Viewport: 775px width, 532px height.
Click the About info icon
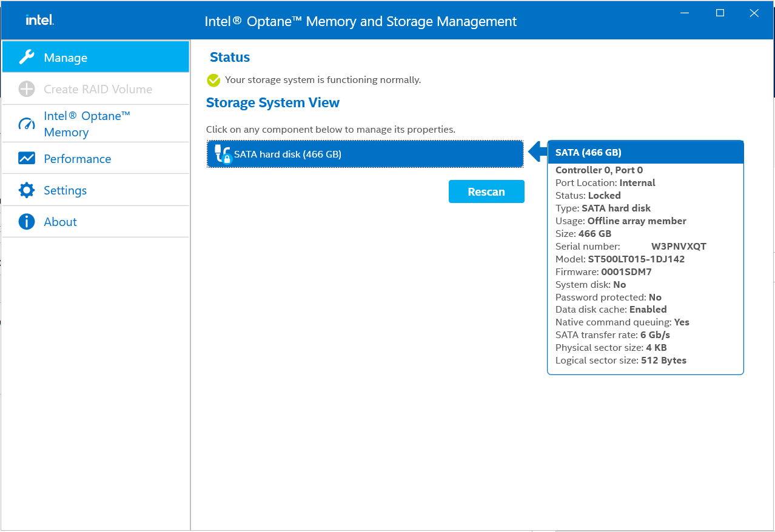[27, 221]
